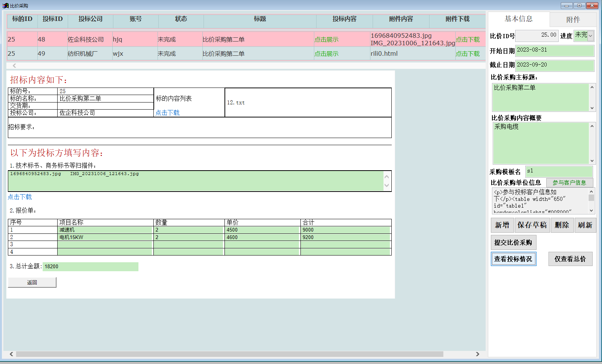Switch to the 附件 tab

point(572,19)
